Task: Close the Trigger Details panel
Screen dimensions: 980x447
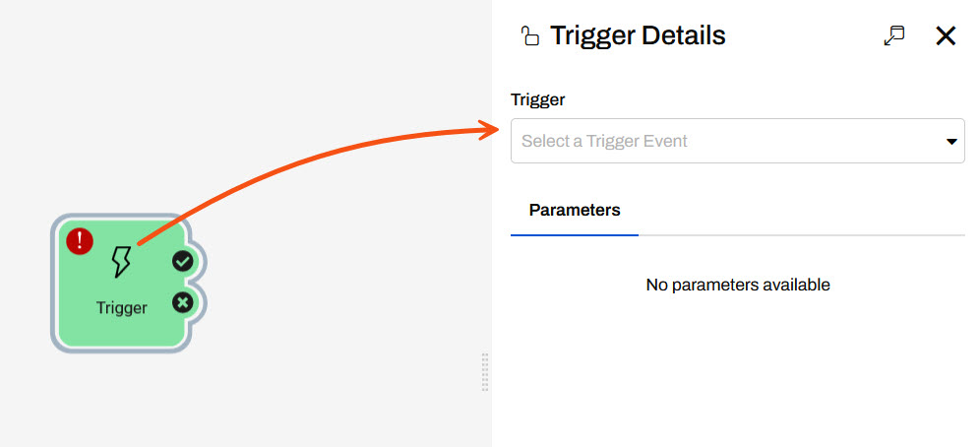Action: [945, 36]
